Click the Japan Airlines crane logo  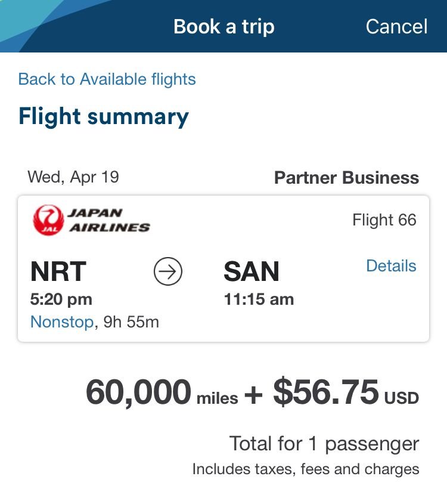48,219
